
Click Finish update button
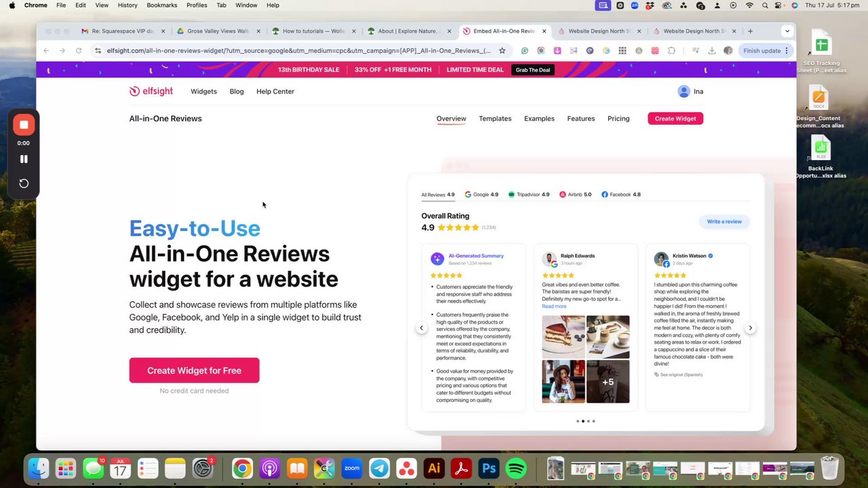pos(762,50)
